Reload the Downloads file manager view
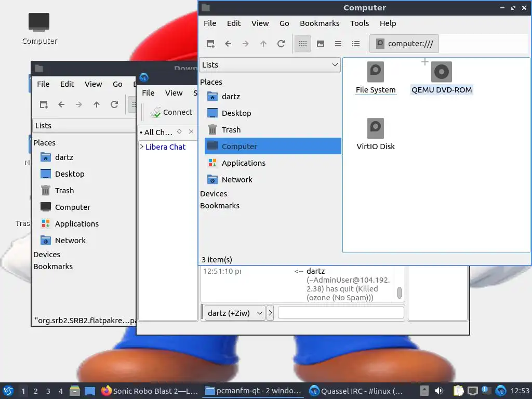This screenshot has width=532, height=399. point(114,104)
